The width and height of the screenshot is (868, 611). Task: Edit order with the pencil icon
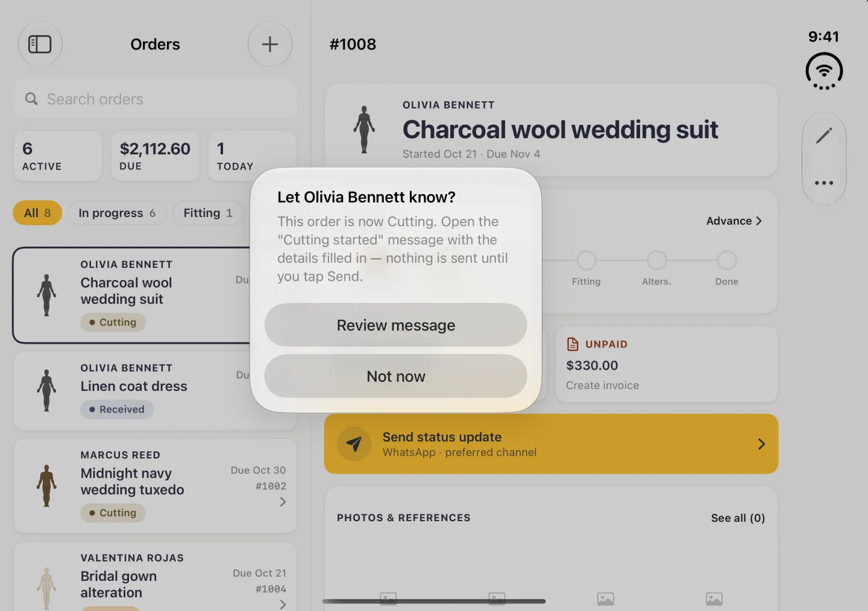(x=824, y=136)
